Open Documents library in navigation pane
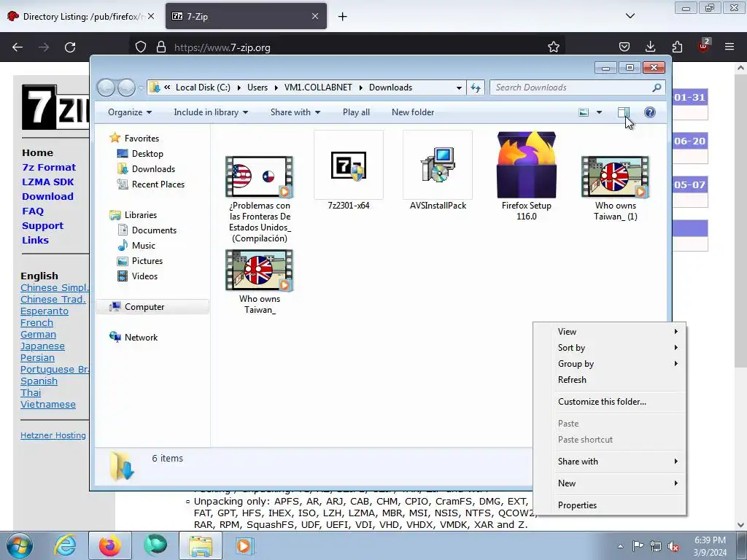Screen dimensions: 747x560 pos(154,230)
